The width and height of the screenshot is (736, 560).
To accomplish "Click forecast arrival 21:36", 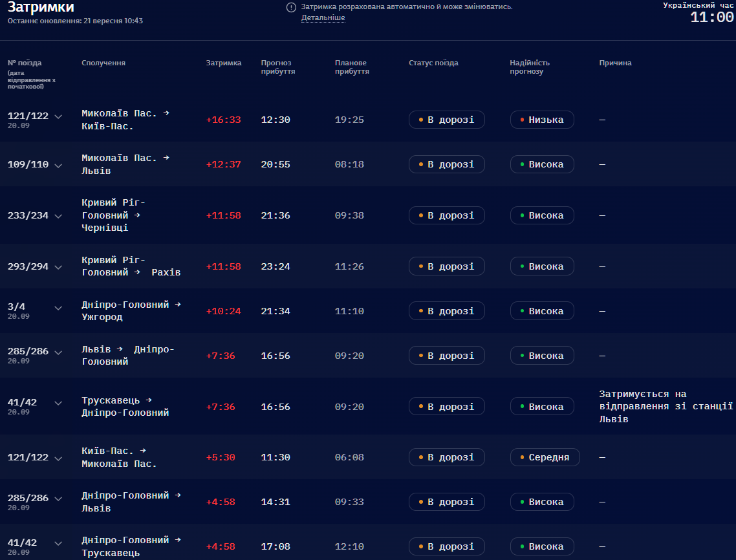I will [276, 215].
